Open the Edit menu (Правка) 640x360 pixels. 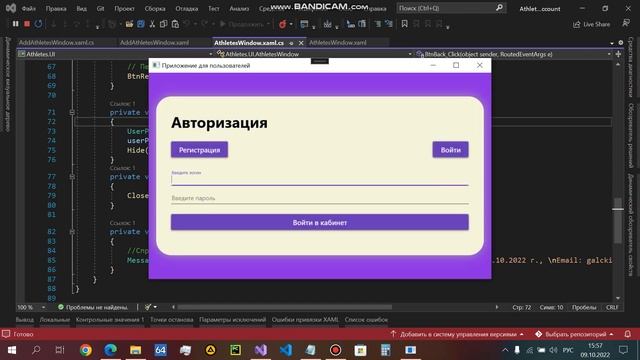tap(56, 8)
